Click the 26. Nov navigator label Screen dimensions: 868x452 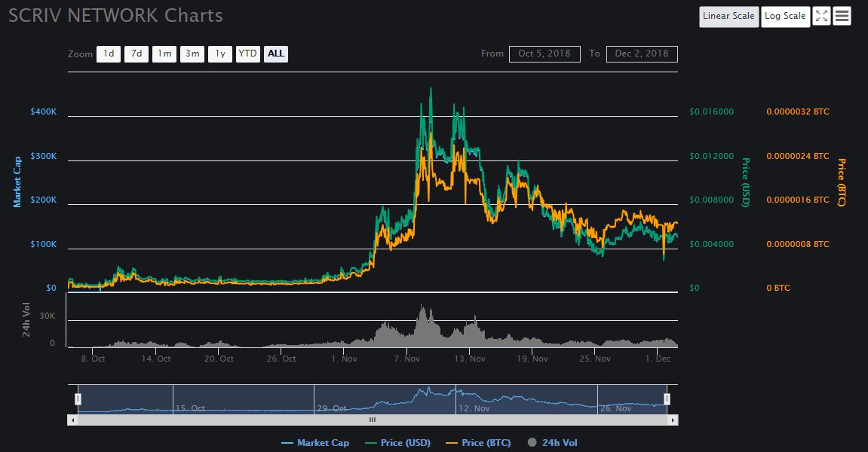[x=615, y=408]
